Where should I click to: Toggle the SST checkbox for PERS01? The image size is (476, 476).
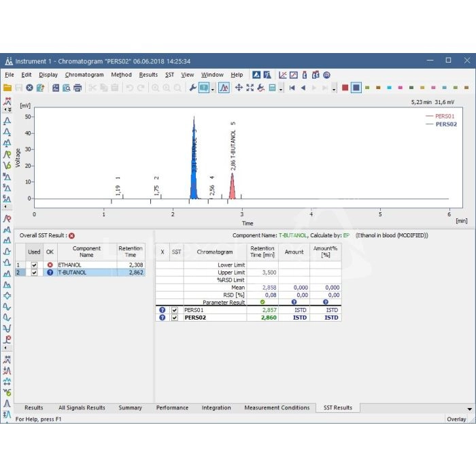tap(175, 310)
